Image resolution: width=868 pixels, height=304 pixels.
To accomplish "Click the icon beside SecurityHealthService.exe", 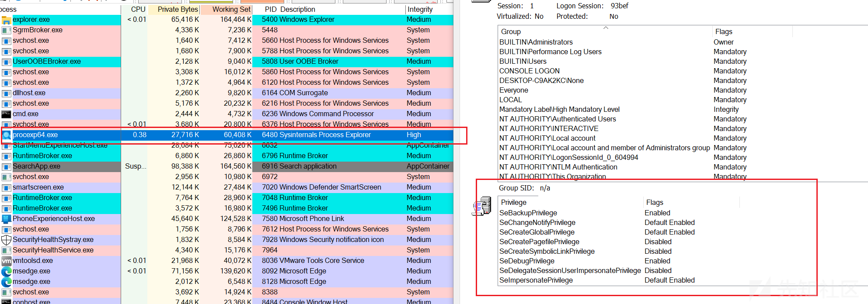I will [x=6, y=251].
